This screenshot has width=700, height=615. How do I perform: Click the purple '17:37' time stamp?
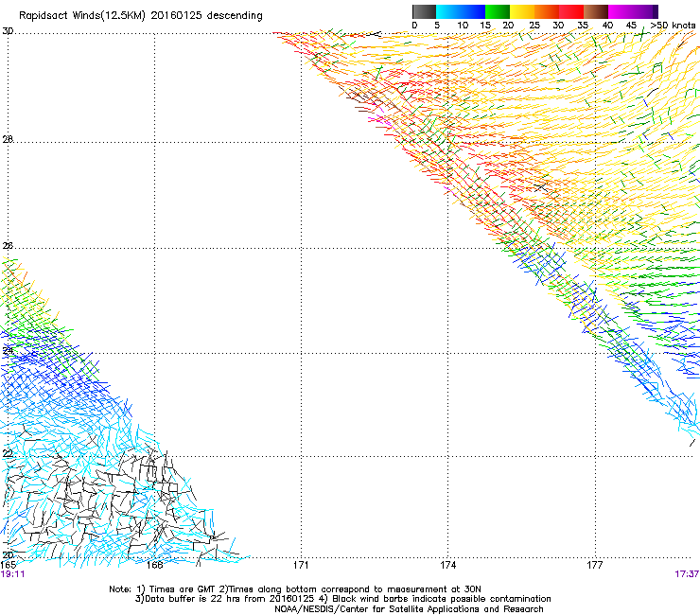tap(687, 574)
